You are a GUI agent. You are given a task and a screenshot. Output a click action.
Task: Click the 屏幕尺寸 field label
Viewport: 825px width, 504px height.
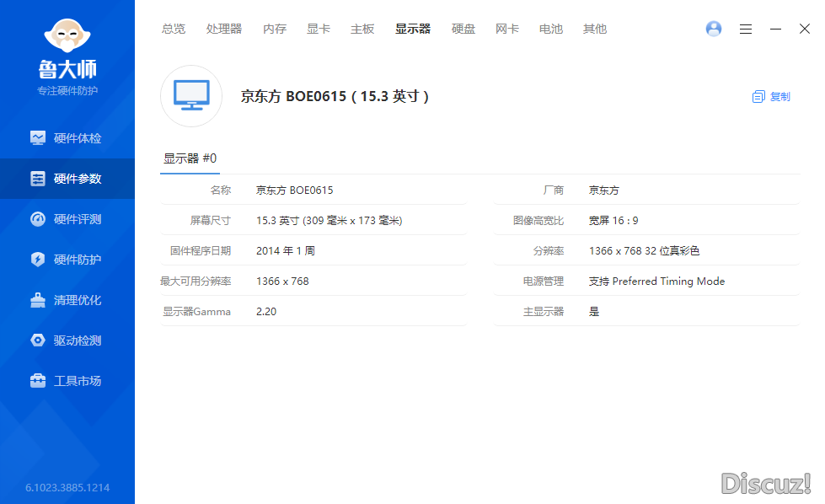coord(211,221)
